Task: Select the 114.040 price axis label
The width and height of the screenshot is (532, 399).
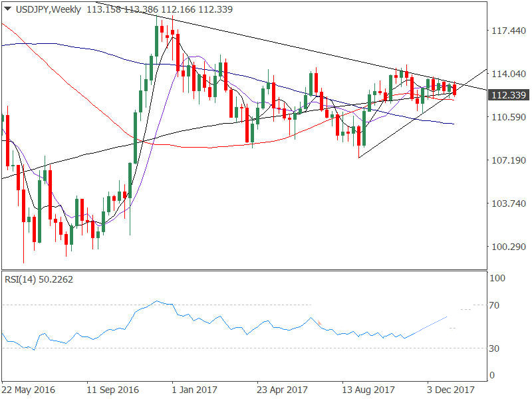Action: pyautogui.click(x=509, y=74)
